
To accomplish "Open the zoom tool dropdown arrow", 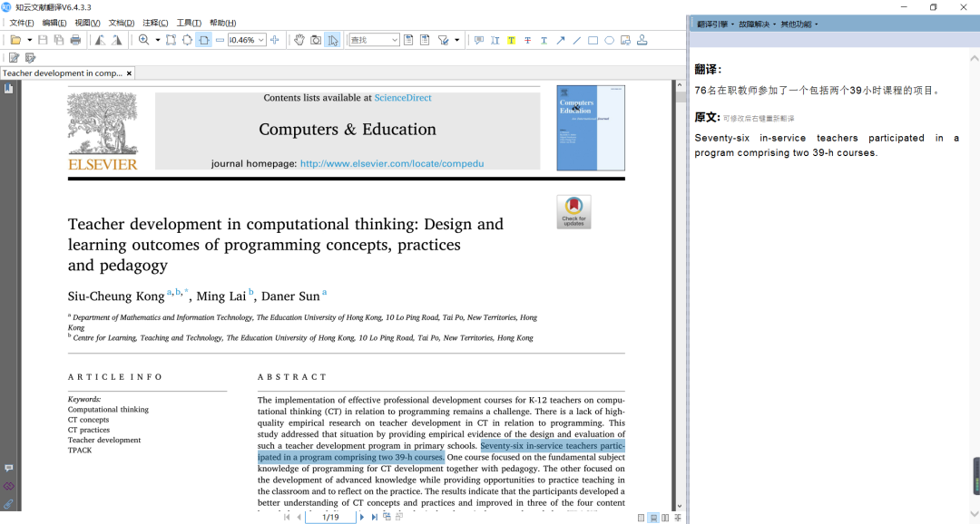I will [x=158, y=40].
